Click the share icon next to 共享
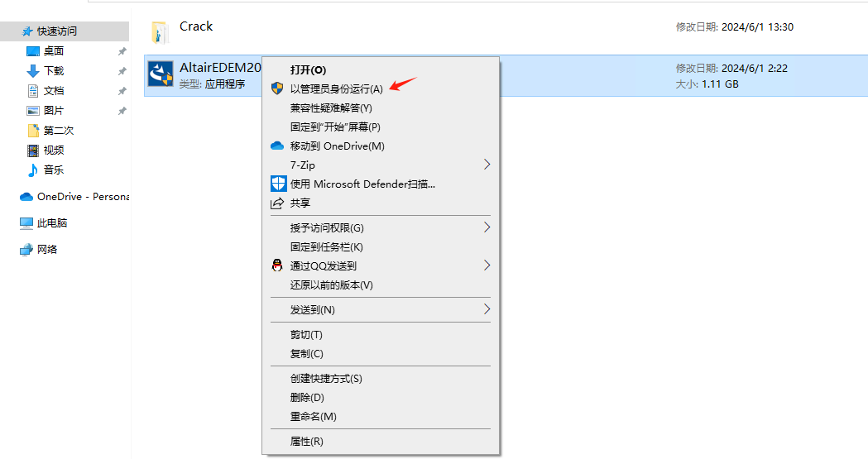This screenshot has width=868, height=459. tap(277, 203)
